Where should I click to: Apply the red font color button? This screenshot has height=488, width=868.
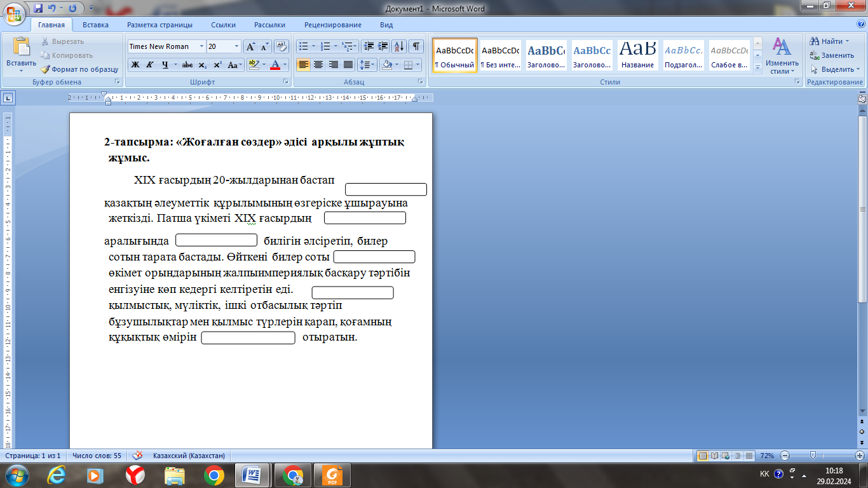(275, 65)
